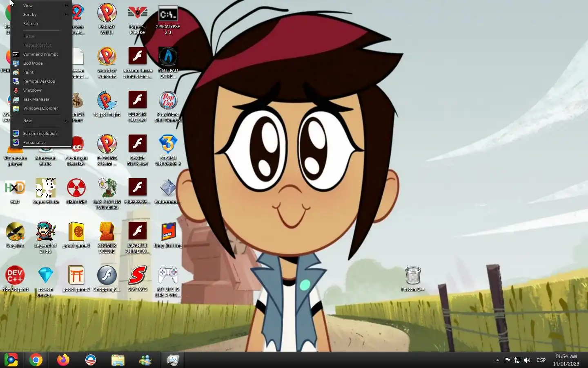Viewport: 588px width, 368px height.
Task: Open the striped globe taskbar icon
Action: click(91, 360)
